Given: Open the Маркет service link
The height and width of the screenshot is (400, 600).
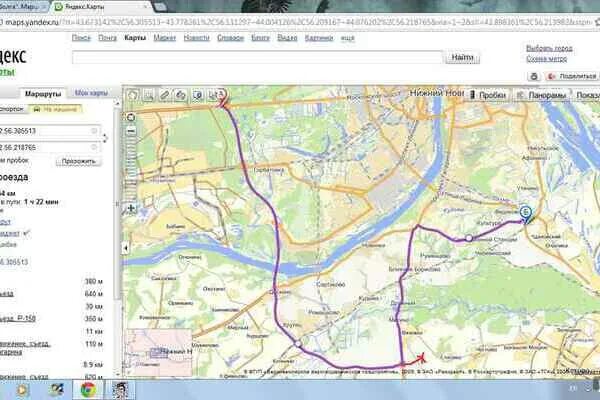Looking at the screenshot, I should [x=165, y=38].
